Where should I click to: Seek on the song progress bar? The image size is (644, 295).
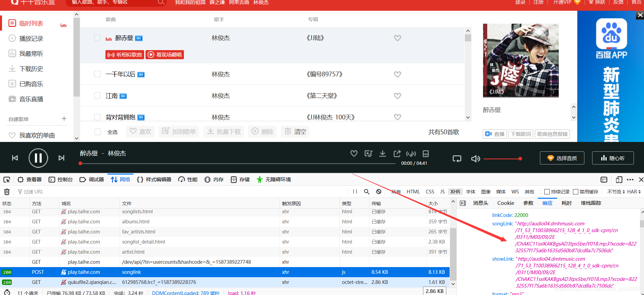click(x=237, y=163)
